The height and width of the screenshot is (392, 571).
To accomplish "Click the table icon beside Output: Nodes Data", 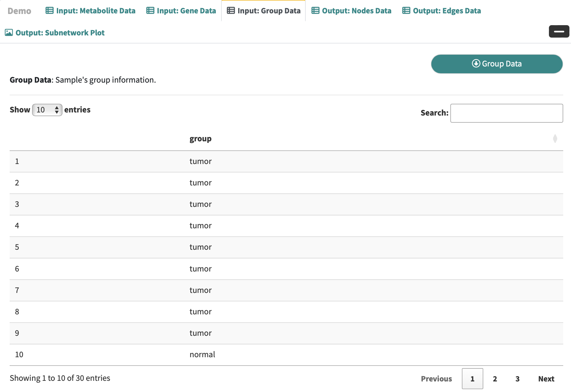I will 315,11.
